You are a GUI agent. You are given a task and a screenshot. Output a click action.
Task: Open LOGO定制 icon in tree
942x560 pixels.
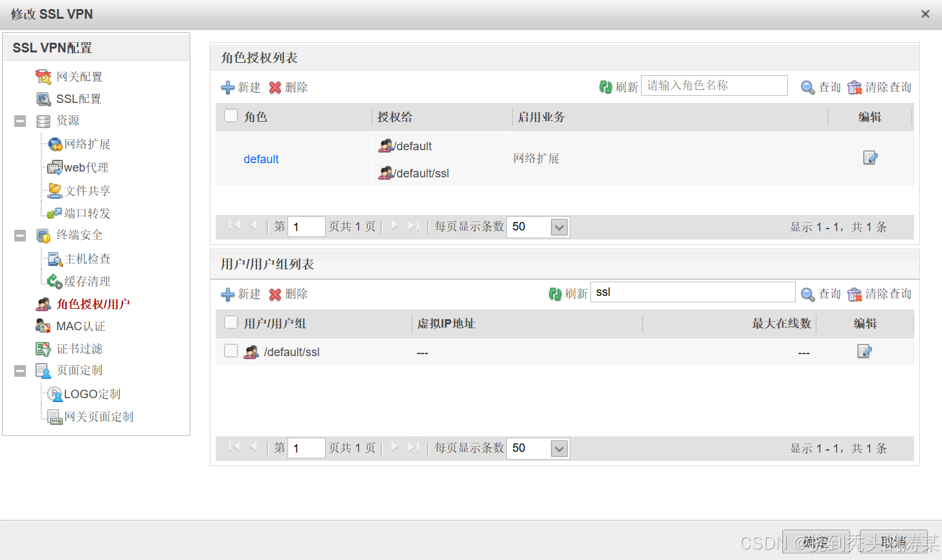coord(55,394)
